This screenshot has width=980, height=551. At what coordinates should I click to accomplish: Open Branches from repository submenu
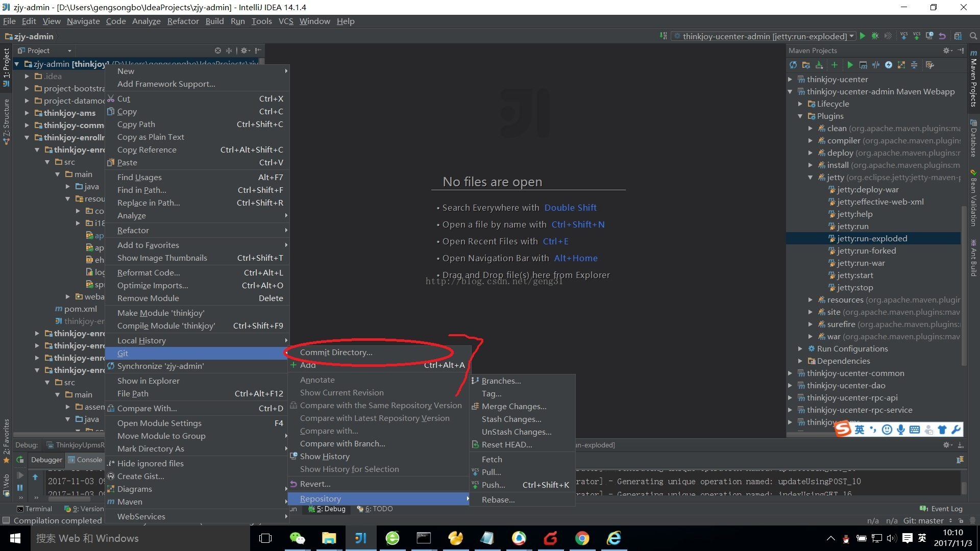tap(501, 380)
